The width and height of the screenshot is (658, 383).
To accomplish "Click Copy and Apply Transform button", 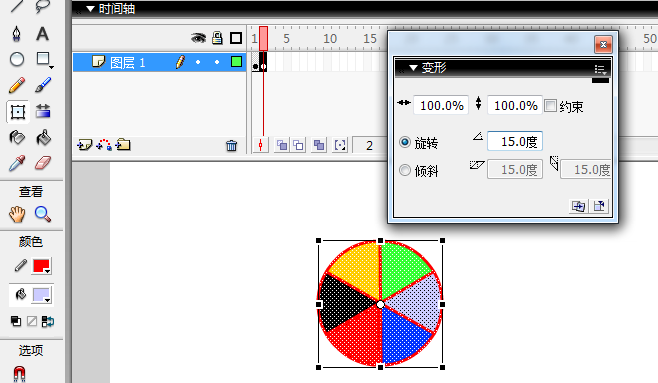I will (x=579, y=206).
